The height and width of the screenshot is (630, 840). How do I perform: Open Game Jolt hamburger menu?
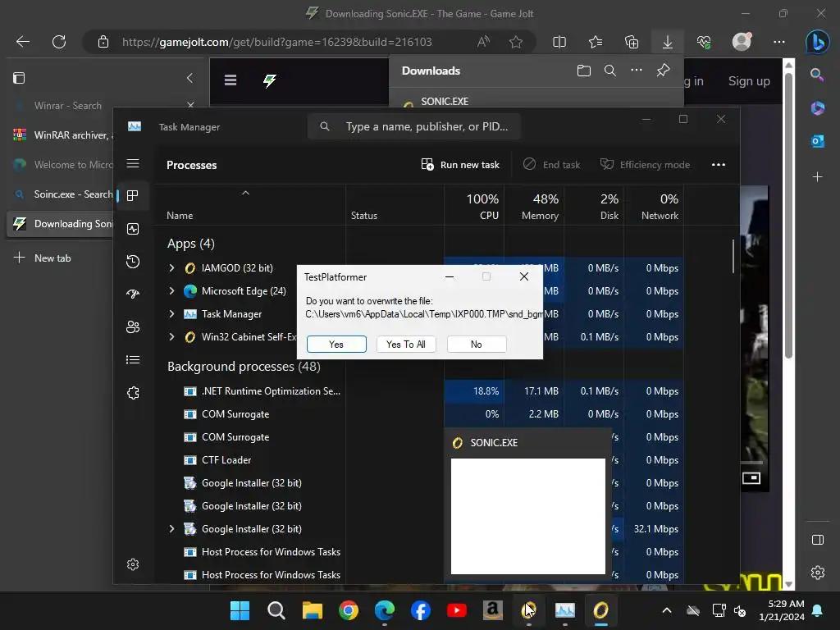231,80
